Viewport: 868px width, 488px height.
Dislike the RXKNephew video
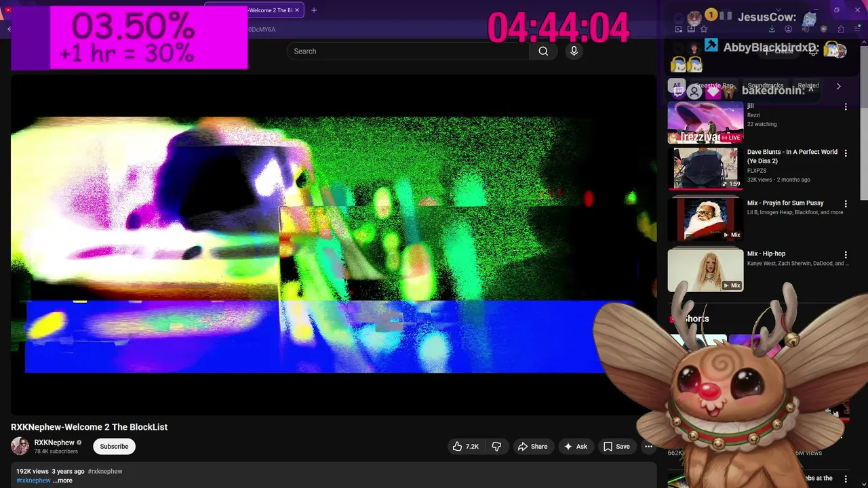[x=496, y=446]
